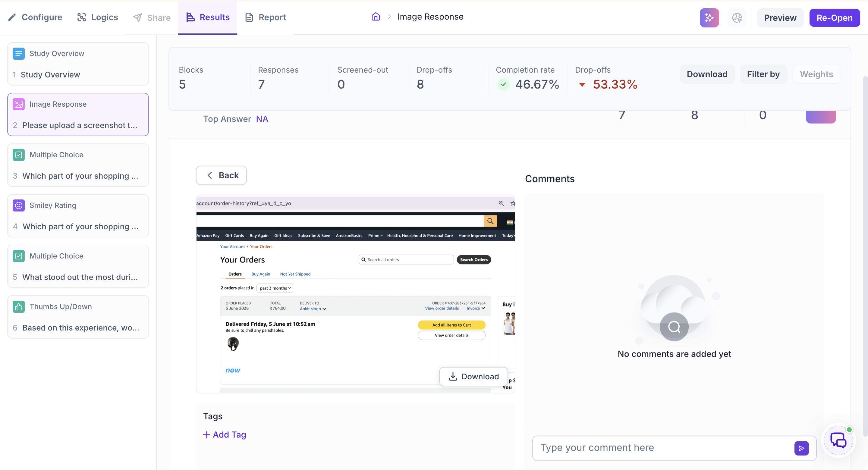Click the Image Response breadcrumb label

coord(430,17)
